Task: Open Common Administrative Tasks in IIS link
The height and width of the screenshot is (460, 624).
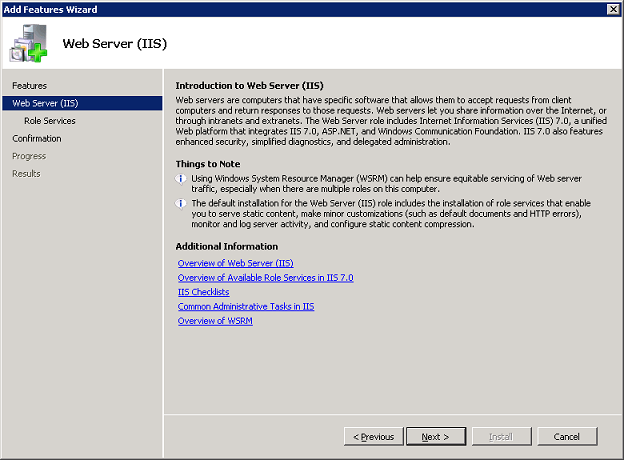Action: click(246, 306)
